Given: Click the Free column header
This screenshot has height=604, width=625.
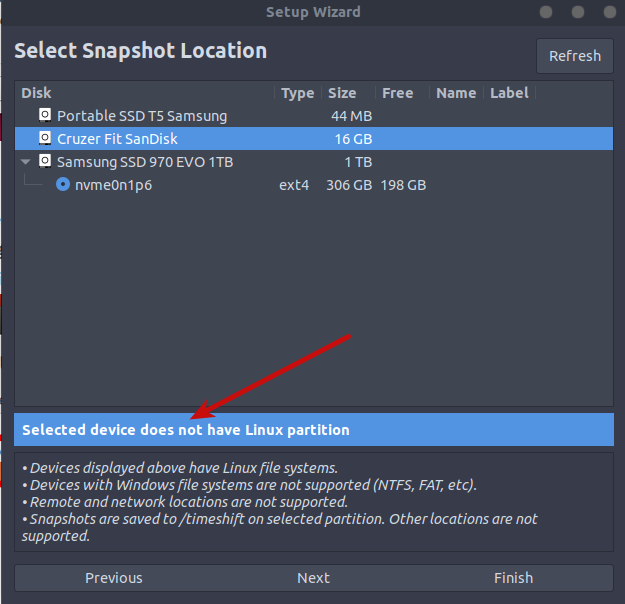Looking at the screenshot, I should (397, 93).
